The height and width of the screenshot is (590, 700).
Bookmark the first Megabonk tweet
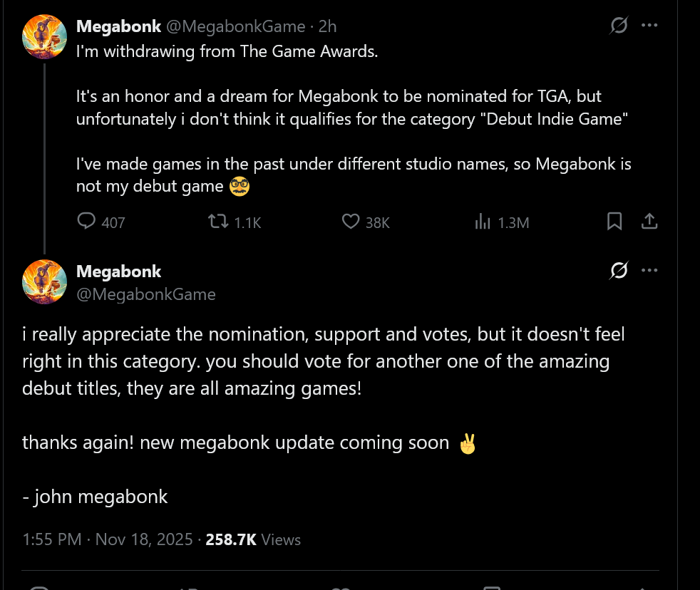point(614,222)
